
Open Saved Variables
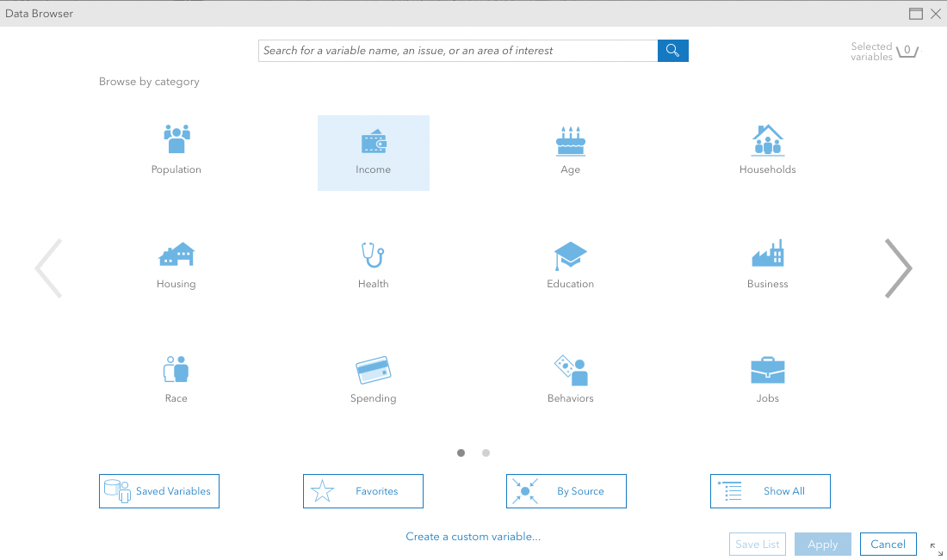[159, 491]
